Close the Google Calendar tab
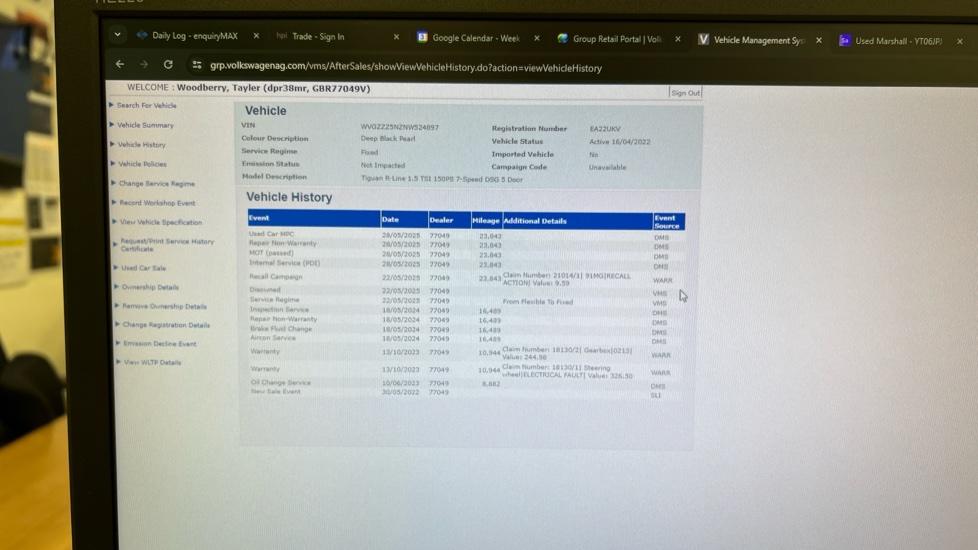 [536, 39]
